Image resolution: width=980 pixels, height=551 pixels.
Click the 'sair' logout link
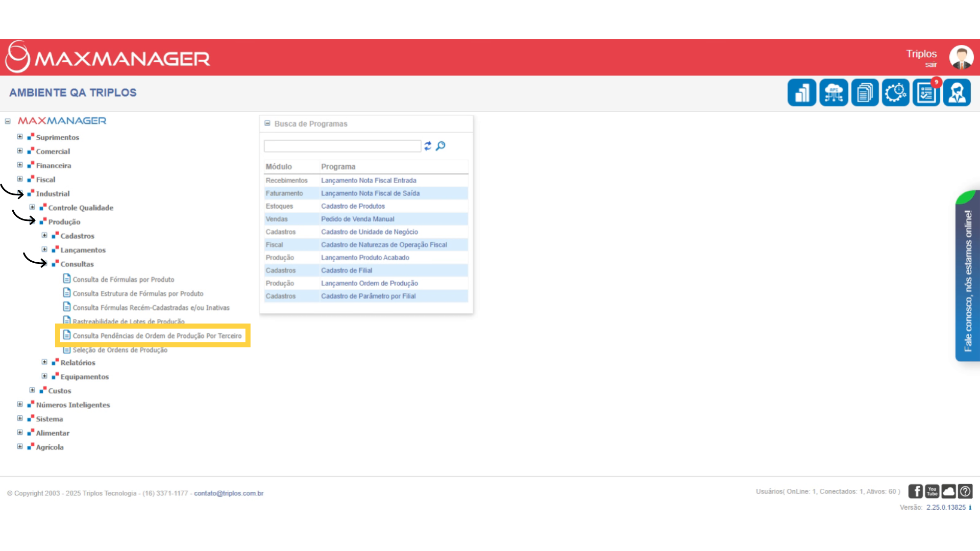point(931,65)
